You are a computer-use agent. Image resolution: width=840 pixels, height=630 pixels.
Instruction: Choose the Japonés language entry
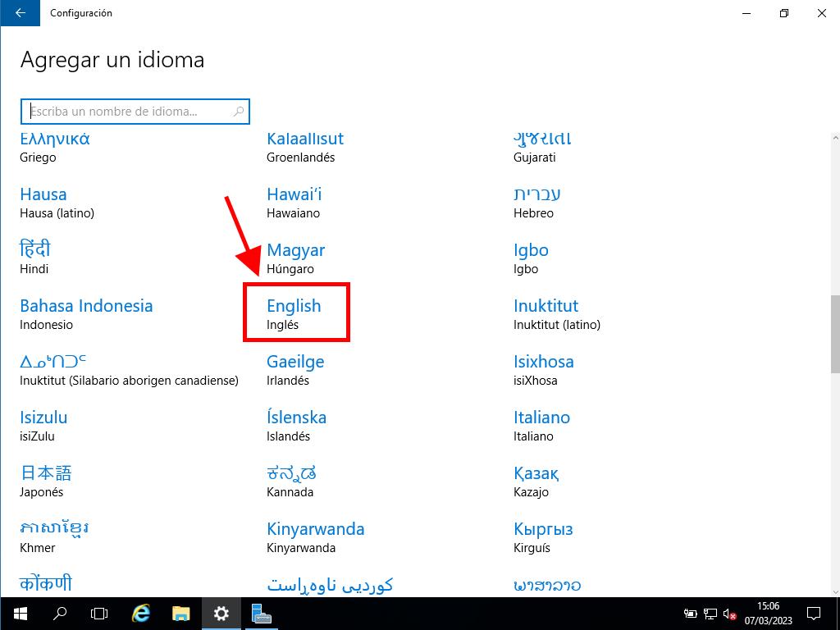(46, 481)
